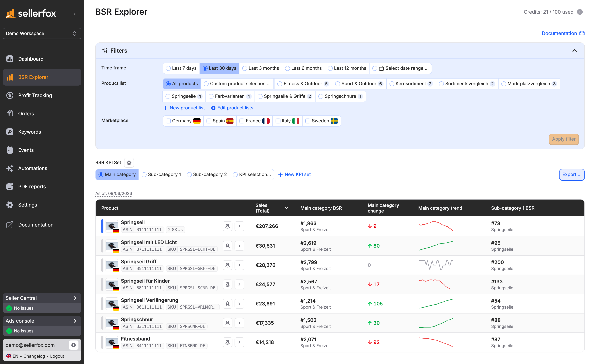596x364 pixels.
Task: Open the Demo Workspace selector
Action: click(42, 33)
